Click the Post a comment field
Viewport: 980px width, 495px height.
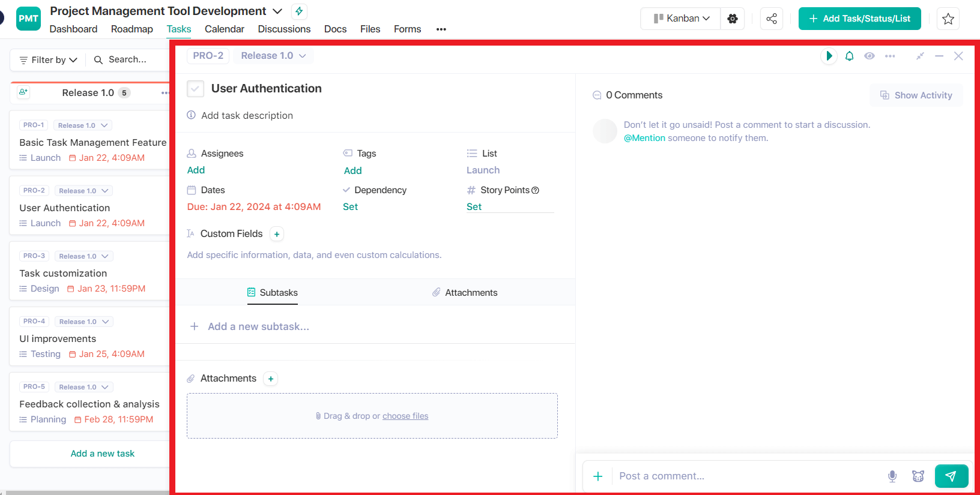748,476
